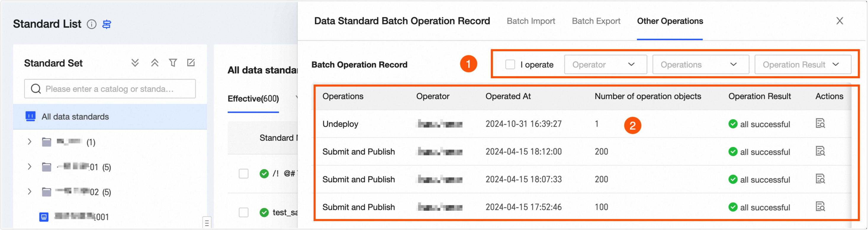The height and width of the screenshot is (230, 868).
Task: Click the Undeploy operation cell
Action: [x=340, y=124]
